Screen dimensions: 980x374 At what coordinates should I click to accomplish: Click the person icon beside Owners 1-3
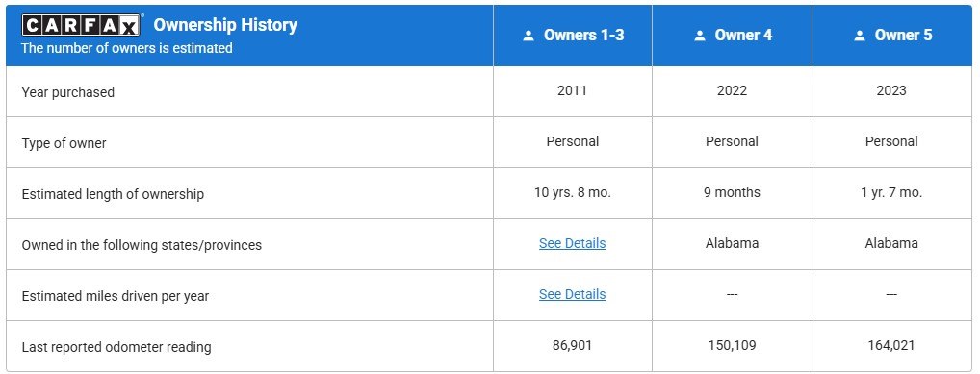coord(529,36)
